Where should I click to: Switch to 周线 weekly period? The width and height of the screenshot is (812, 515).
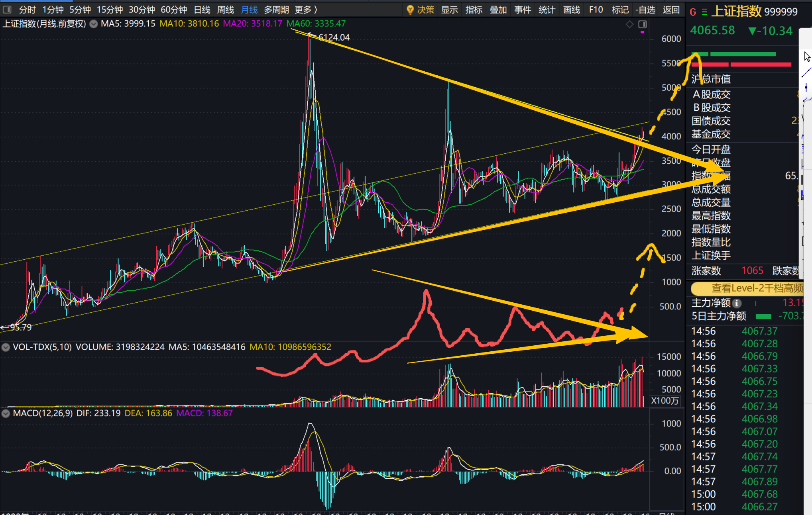coord(225,10)
